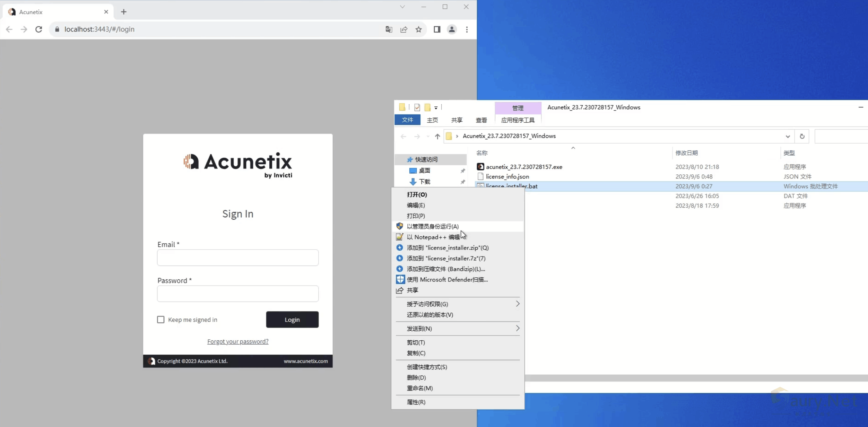
Task: Click into the Email input field
Action: click(x=238, y=258)
